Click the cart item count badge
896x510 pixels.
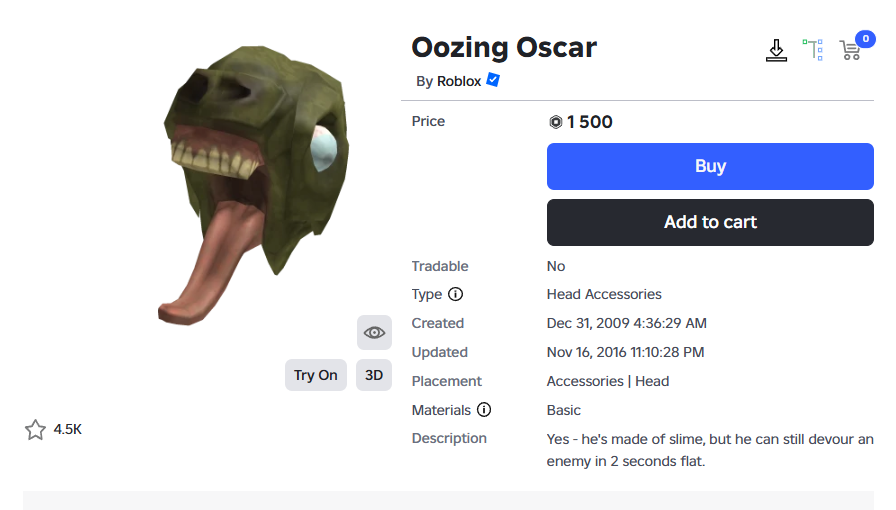(865, 39)
